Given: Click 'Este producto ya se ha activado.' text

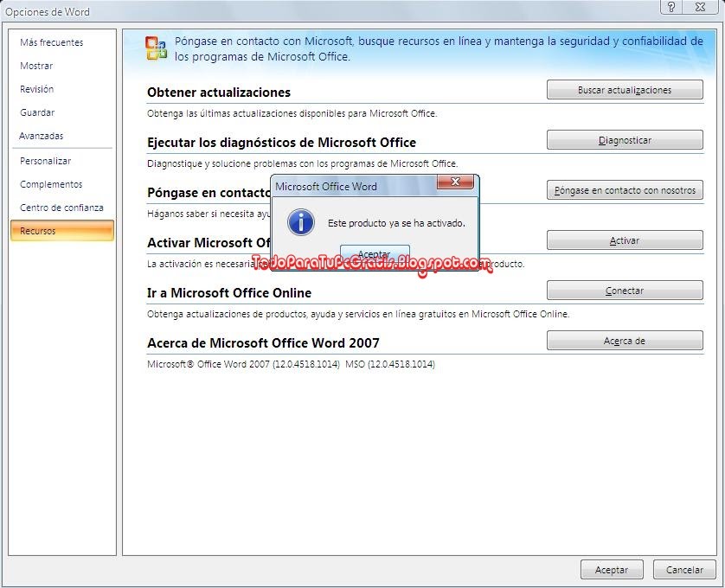Looking at the screenshot, I should click(x=396, y=223).
